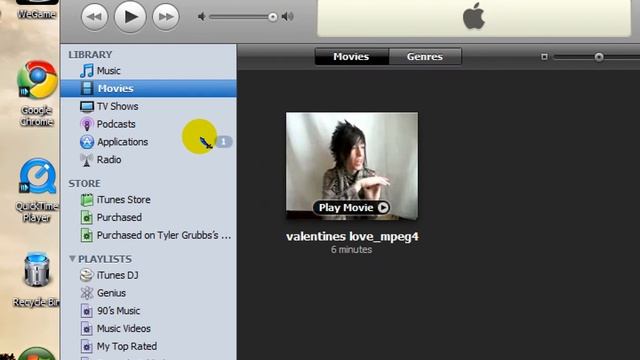Open iTunes Store from the sidebar
640x360 pixels.
[124, 199]
